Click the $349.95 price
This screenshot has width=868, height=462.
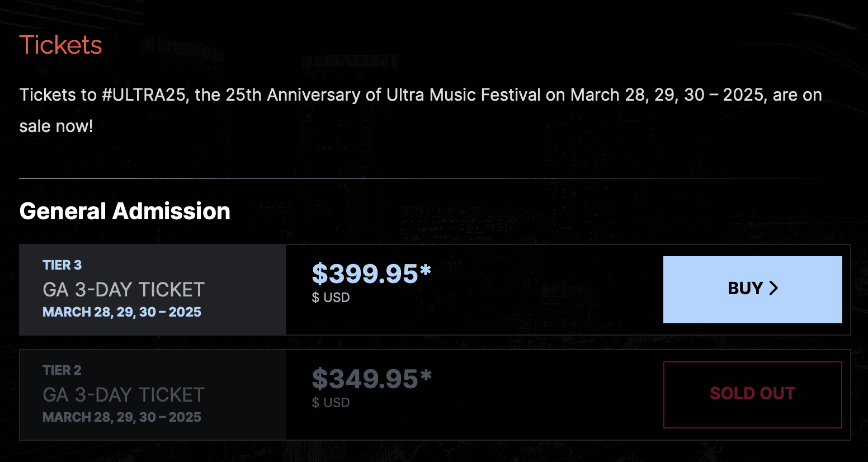[x=365, y=379]
